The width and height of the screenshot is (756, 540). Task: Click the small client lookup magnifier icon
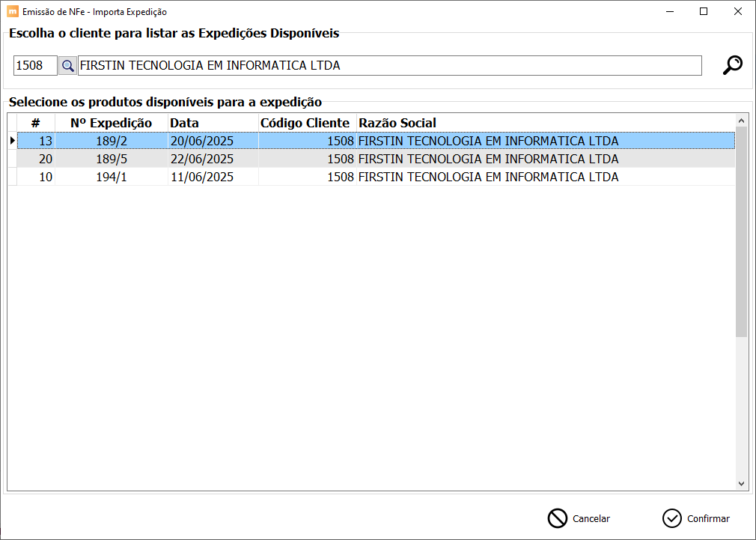pos(68,66)
